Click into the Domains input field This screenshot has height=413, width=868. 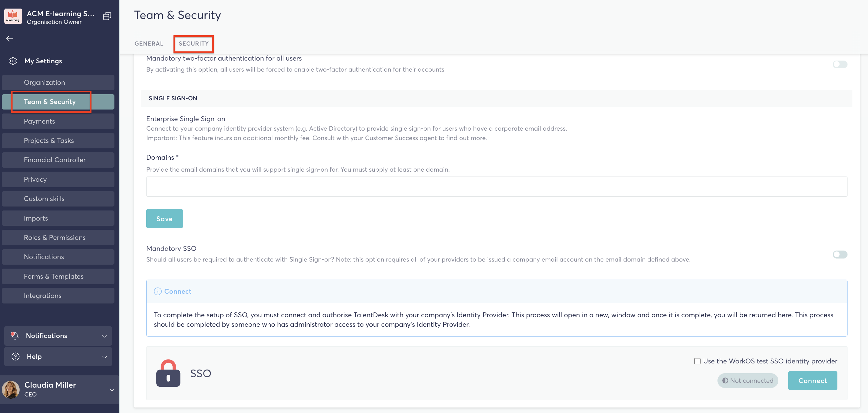[x=496, y=187]
